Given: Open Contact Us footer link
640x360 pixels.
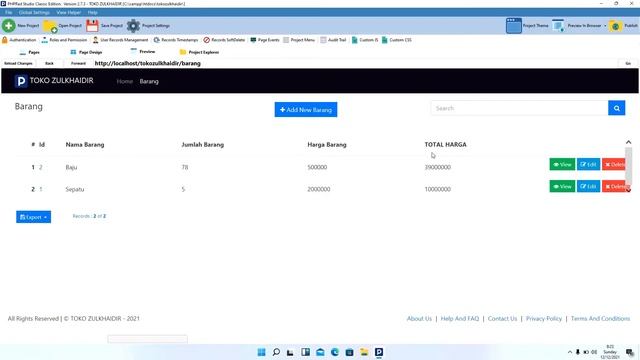Looking at the screenshot, I should point(502,318).
